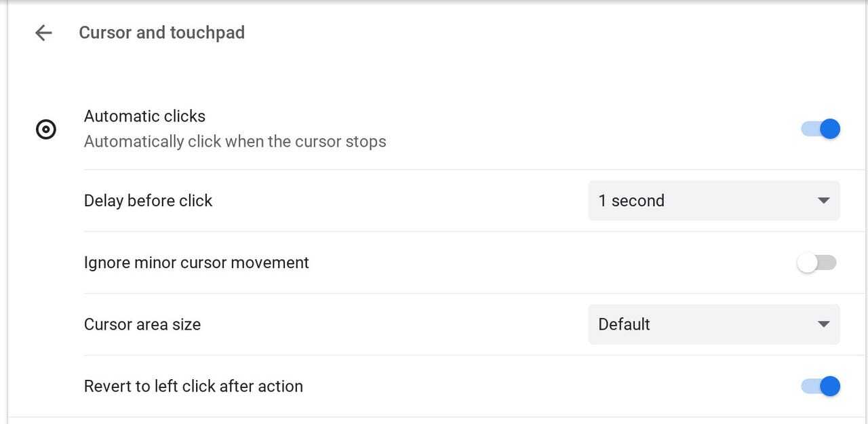Click the Delay before click label

click(x=148, y=201)
